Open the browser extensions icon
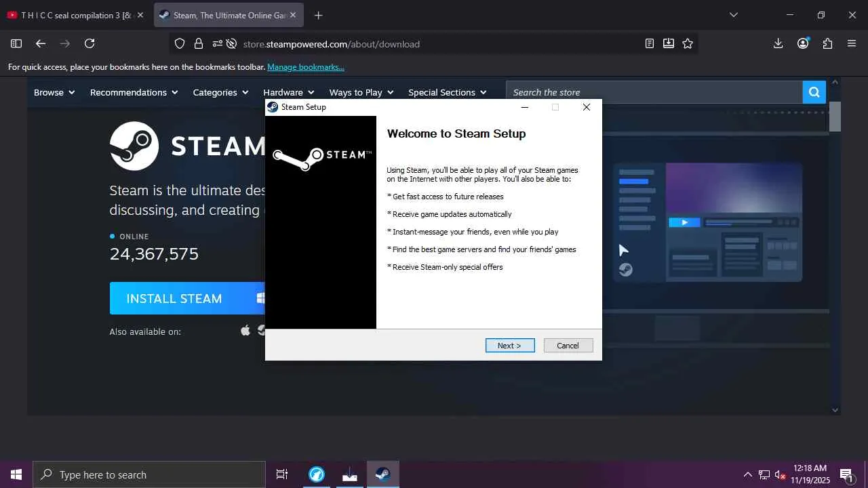 (x=827, y=43)
